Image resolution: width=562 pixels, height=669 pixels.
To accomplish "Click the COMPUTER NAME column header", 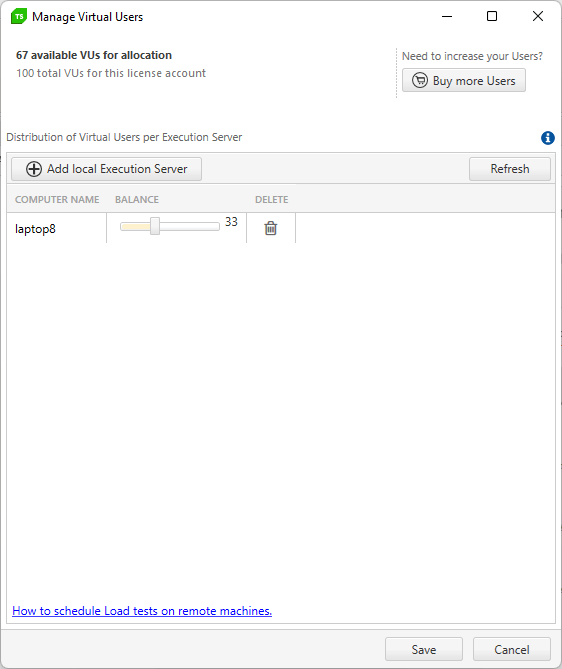I will coord(57,200).
